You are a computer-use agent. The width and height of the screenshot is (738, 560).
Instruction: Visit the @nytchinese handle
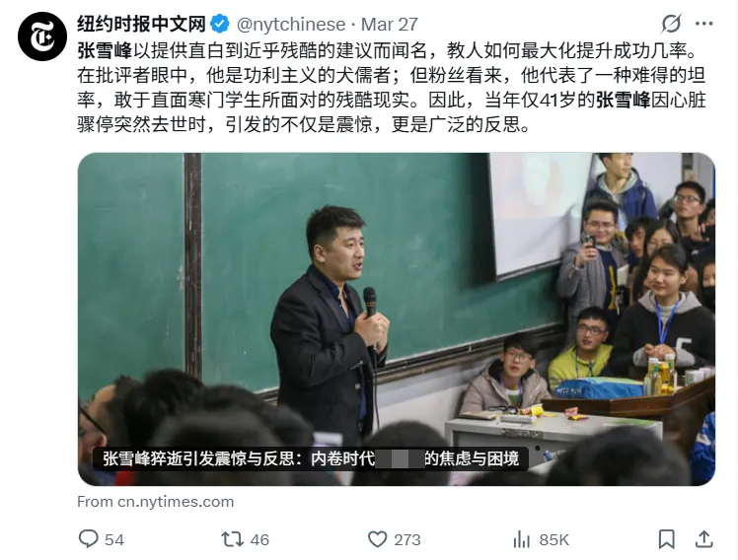291,24
